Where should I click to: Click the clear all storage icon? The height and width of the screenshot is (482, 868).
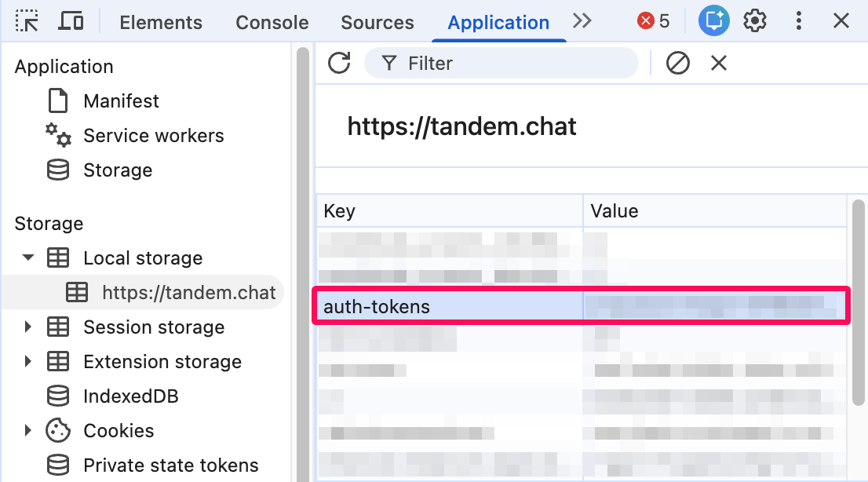pos(677,63)
